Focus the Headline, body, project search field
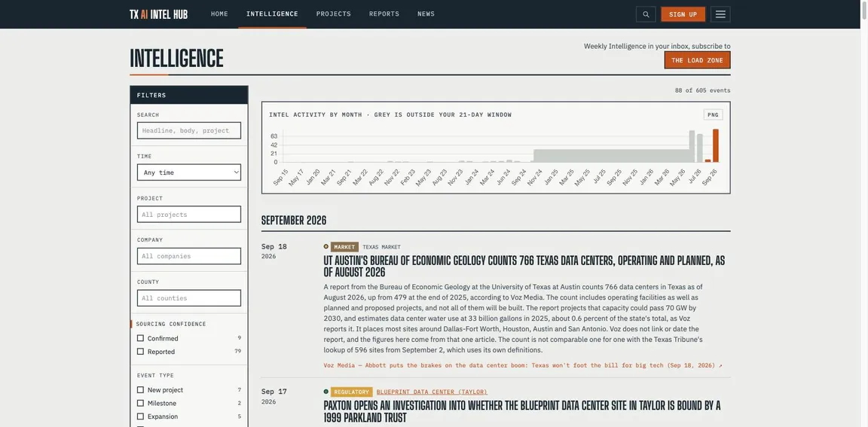The height and width of the screenshot is (427, 868). 189,130
